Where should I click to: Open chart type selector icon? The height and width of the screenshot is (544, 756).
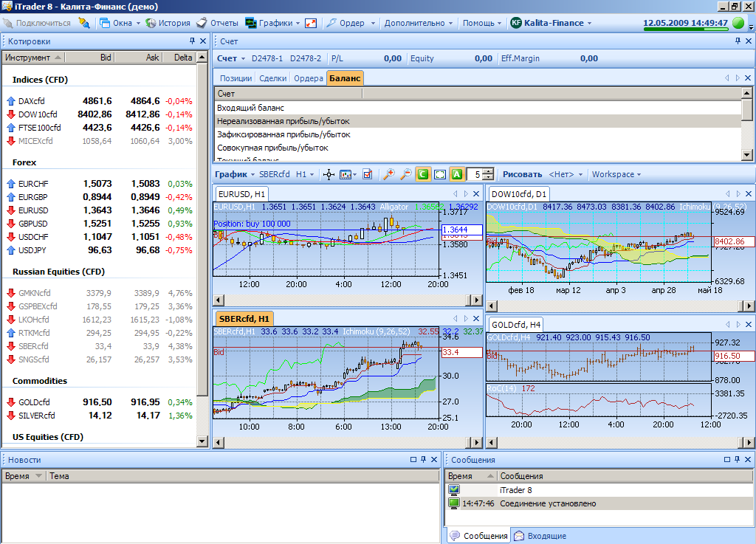348,174
